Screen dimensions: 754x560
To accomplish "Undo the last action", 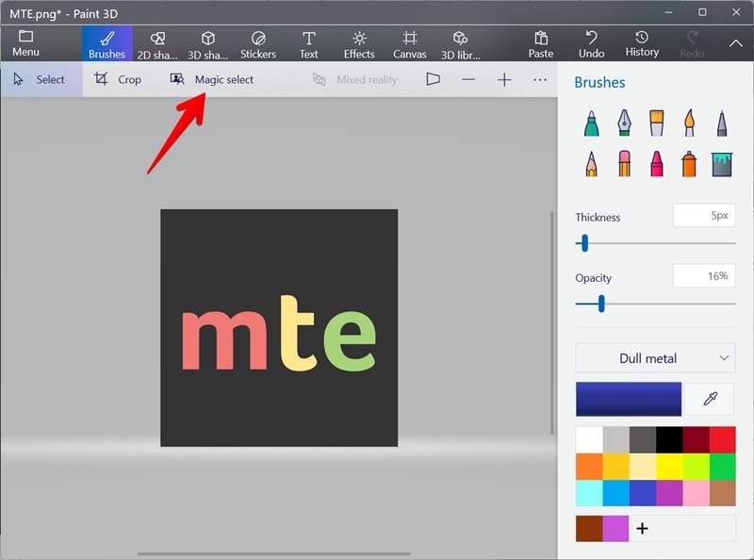I will [591, 42].
